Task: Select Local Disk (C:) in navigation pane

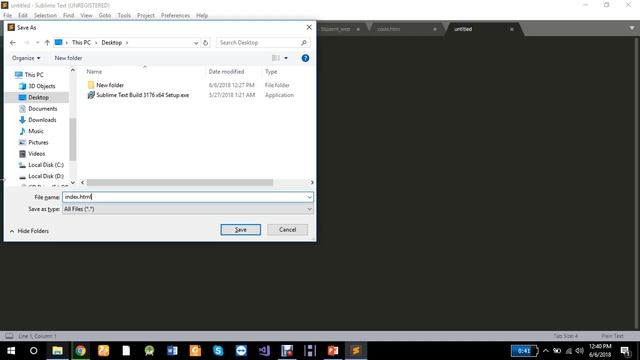Action: coord(46,165)
